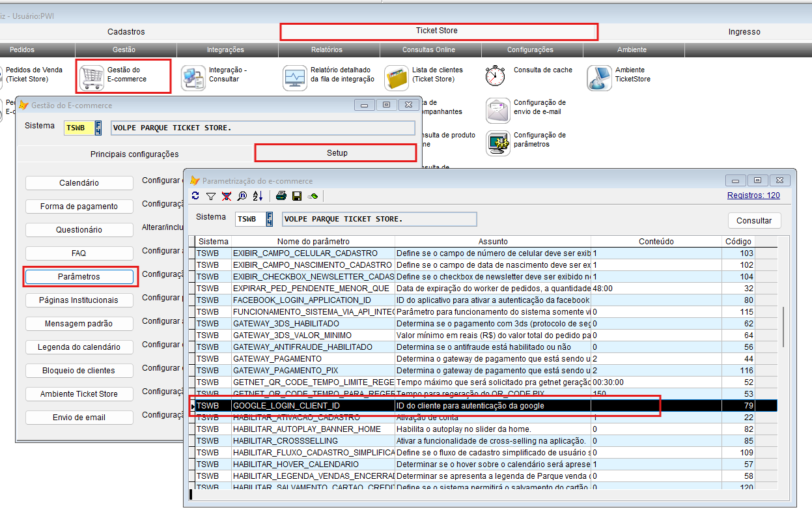Open F4 lookup in Gestão do E-commerce window
812x514 pixels.
(x=98, y=128)
